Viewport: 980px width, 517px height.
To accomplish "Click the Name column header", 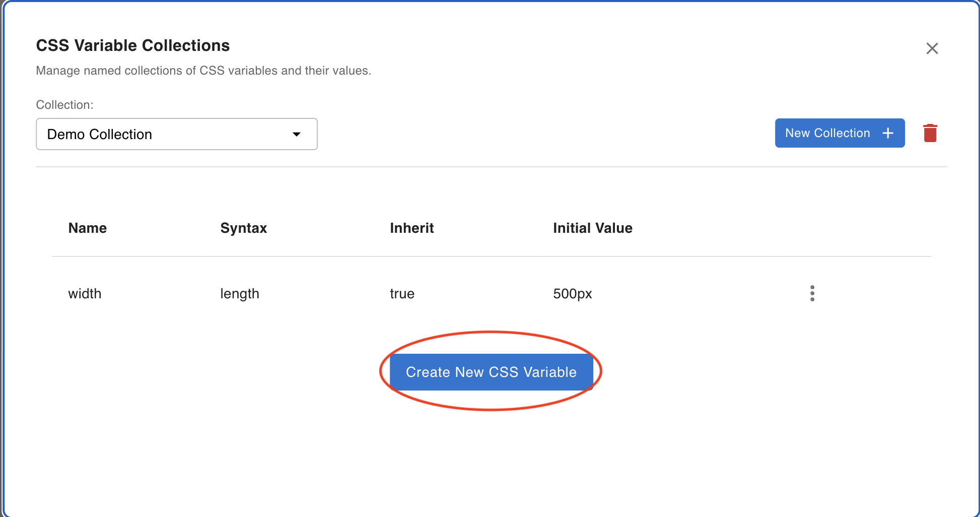I will (x=88, y=228).
